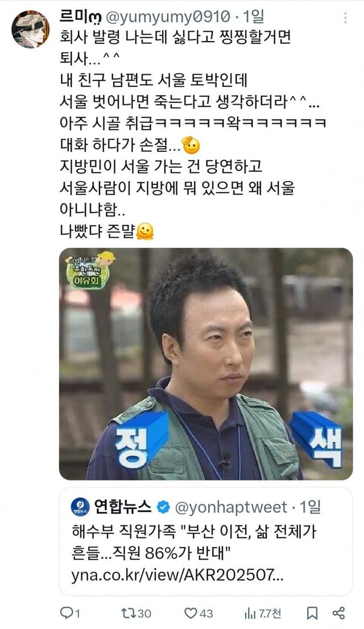364x629 pixels.
Task: Open the attached TV show image
Action: pos(206,364)
